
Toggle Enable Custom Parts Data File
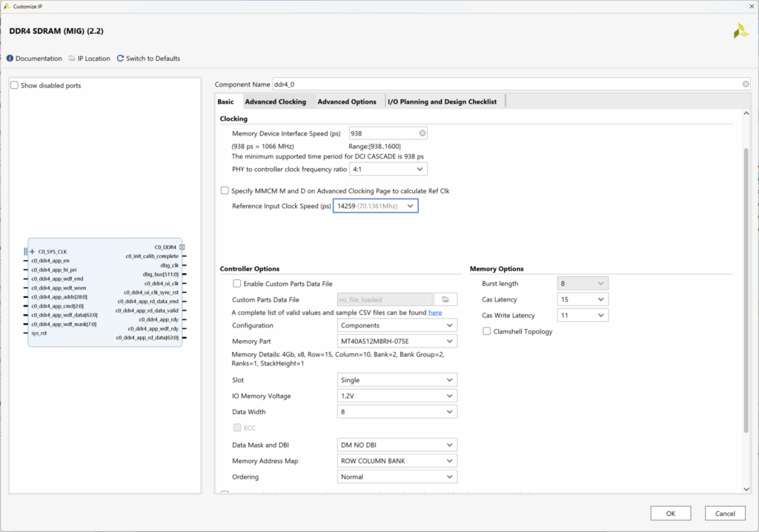point(237,283)
